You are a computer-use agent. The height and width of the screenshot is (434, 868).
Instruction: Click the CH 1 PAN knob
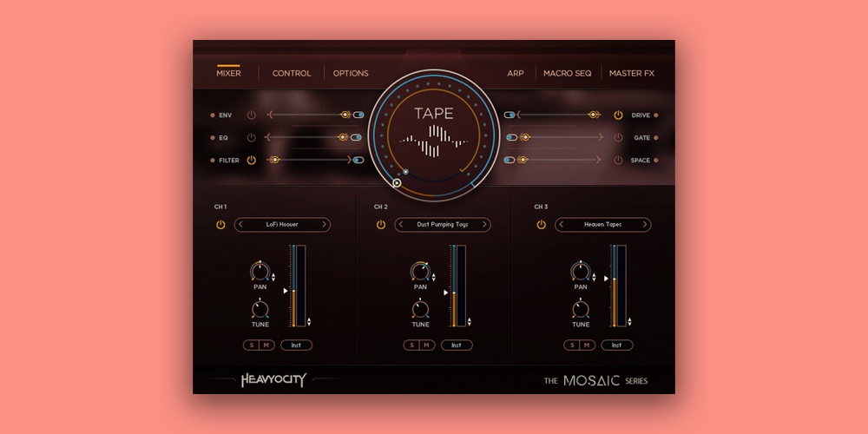pos(260,271)
